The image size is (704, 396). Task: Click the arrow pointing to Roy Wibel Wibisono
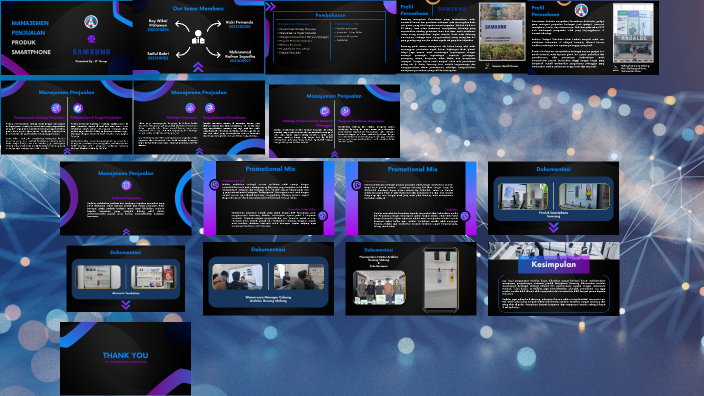tap(182, 26)
